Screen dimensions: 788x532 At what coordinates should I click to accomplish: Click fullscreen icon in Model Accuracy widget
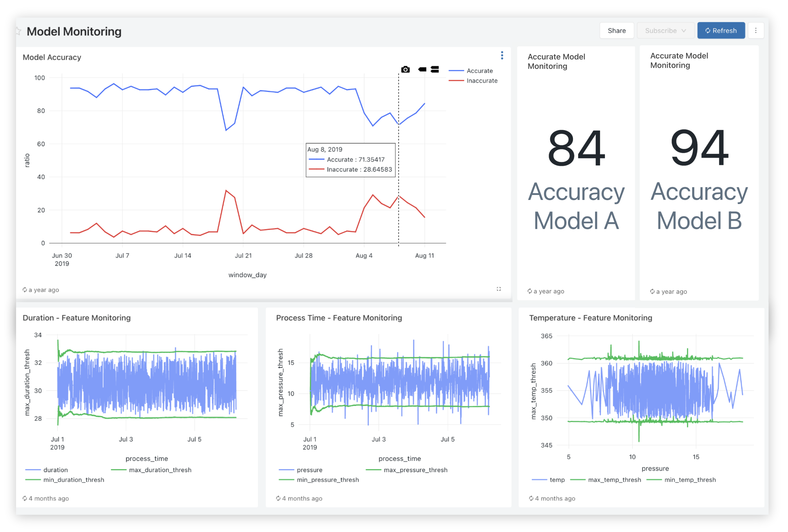498,289
